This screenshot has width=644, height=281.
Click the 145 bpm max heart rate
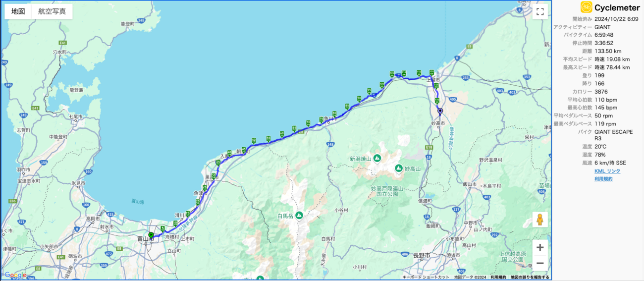(606, 108)
